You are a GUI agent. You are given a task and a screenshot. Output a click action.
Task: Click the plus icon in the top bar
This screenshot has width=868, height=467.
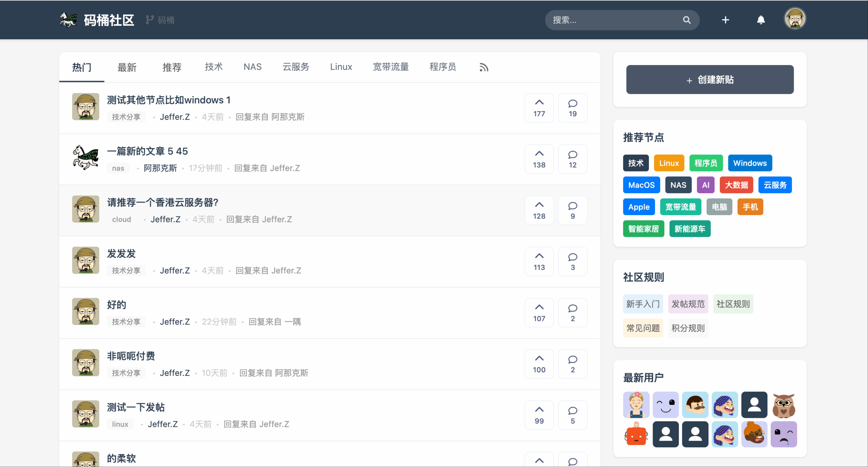click(725, 20)
